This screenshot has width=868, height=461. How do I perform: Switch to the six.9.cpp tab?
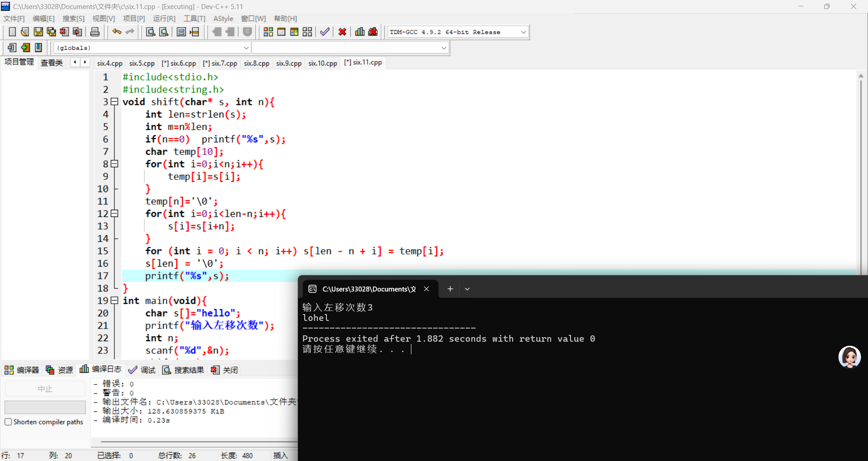[289, 63]
